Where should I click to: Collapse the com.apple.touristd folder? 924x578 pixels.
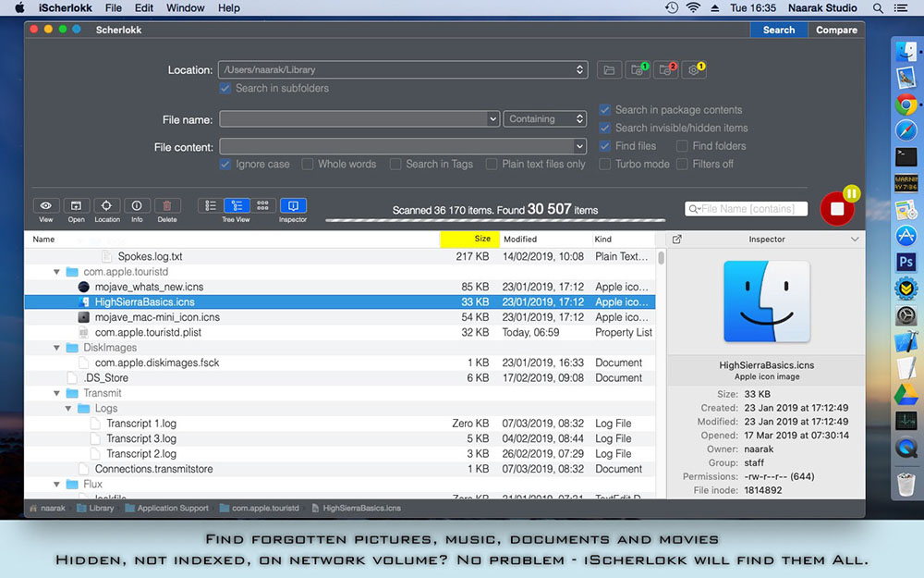click(56, 272)
